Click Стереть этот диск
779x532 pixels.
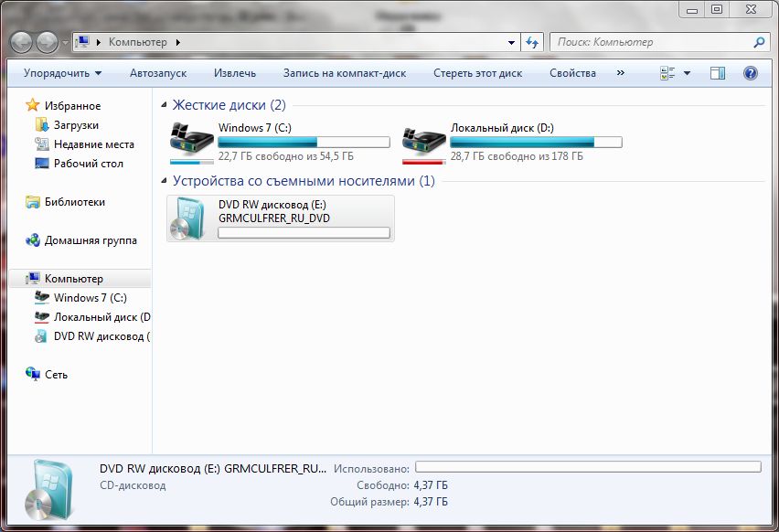point(477,73)
